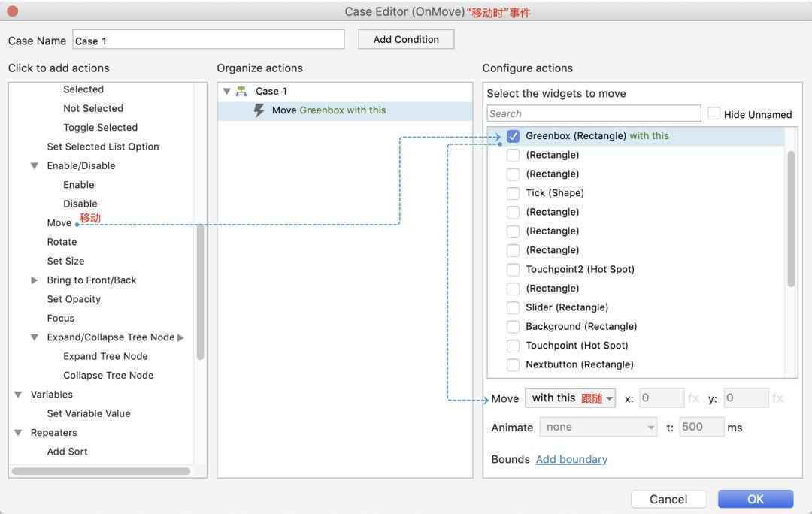Click the Cancel button
This screenshot has width=812, height=514.
pyautogui.click(x=668, y=500)
